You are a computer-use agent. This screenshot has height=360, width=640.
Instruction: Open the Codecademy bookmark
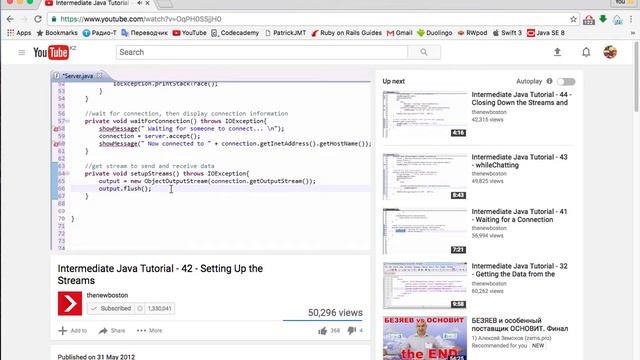(x=235, y=33)
